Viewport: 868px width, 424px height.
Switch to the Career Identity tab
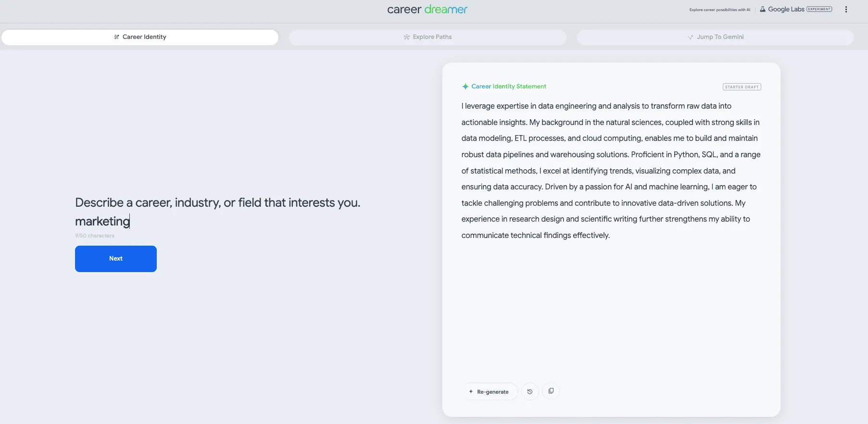pos(140,37)
